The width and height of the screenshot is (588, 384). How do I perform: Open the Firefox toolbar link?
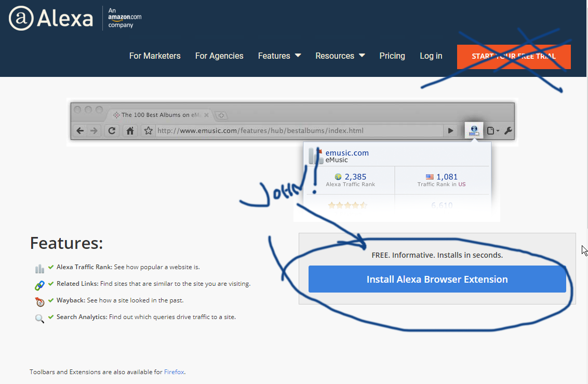[x=174, y=372]
